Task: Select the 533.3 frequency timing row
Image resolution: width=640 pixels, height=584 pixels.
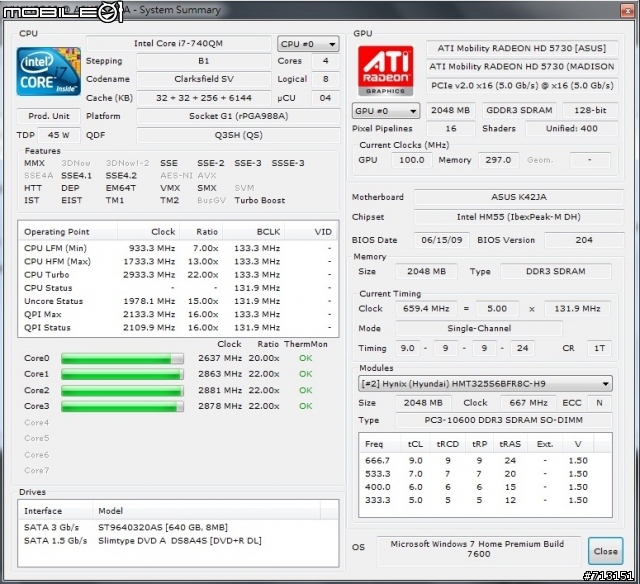Action: point(485,474)
